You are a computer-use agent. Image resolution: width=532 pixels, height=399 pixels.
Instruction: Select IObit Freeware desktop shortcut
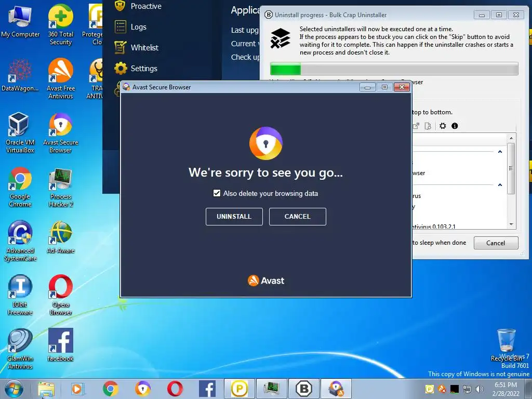[x=20, y=295]
